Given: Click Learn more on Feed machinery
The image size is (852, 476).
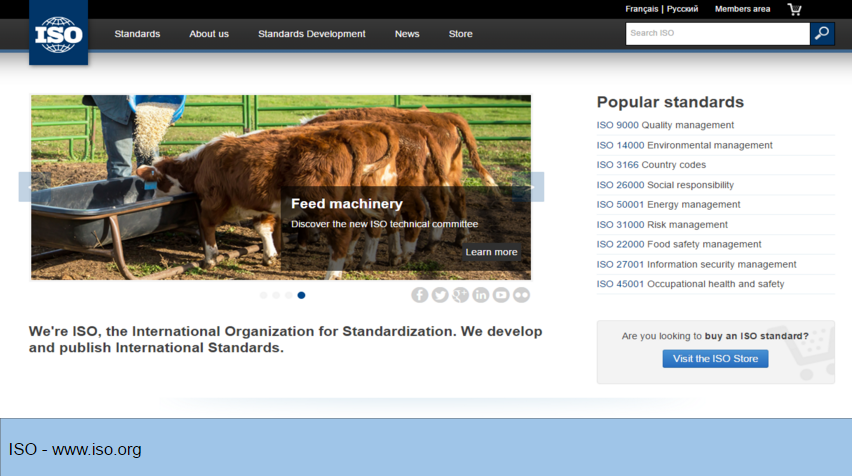Looking at the screenshot, I should (x=491, y=252).
